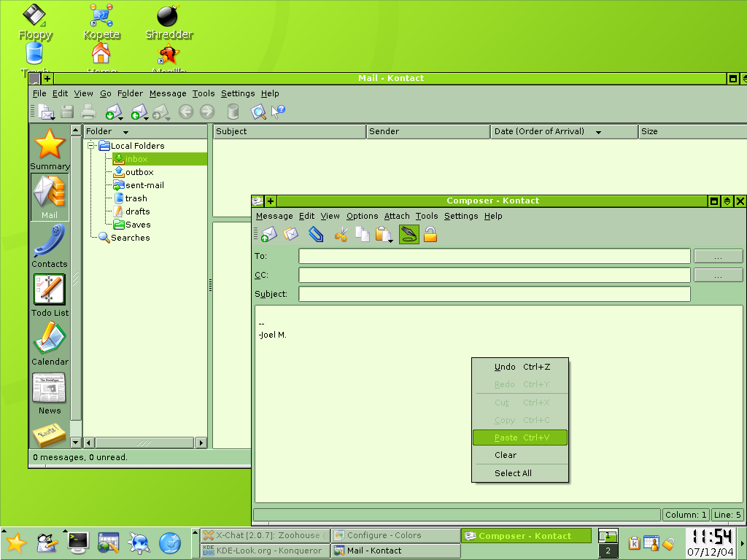Click in the Subject field of Composer
Viewport: 747px width, 560px height.
point(495,294)
